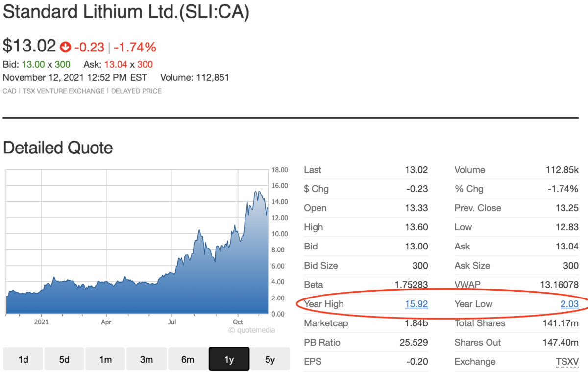Select the 1d chart range
This screenshot has width=588, height=372.
click(23, 359)
